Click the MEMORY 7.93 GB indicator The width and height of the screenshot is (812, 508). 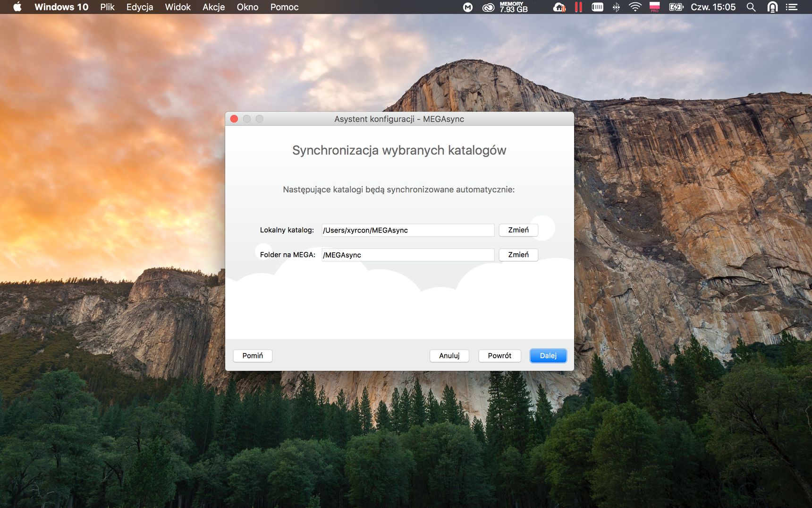pos(514,7)
